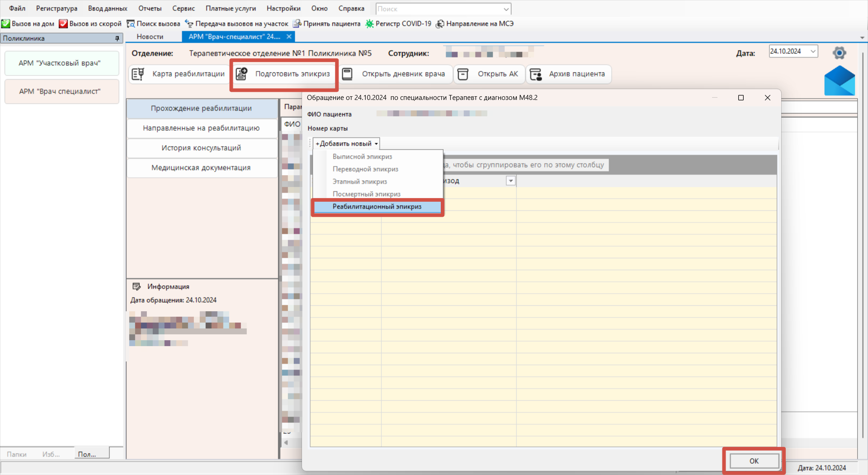This screenshot has width=868, height=475.
Task: Switch to the Папки bottom tab
Action: pyautogui.click(x=17, y=454)
